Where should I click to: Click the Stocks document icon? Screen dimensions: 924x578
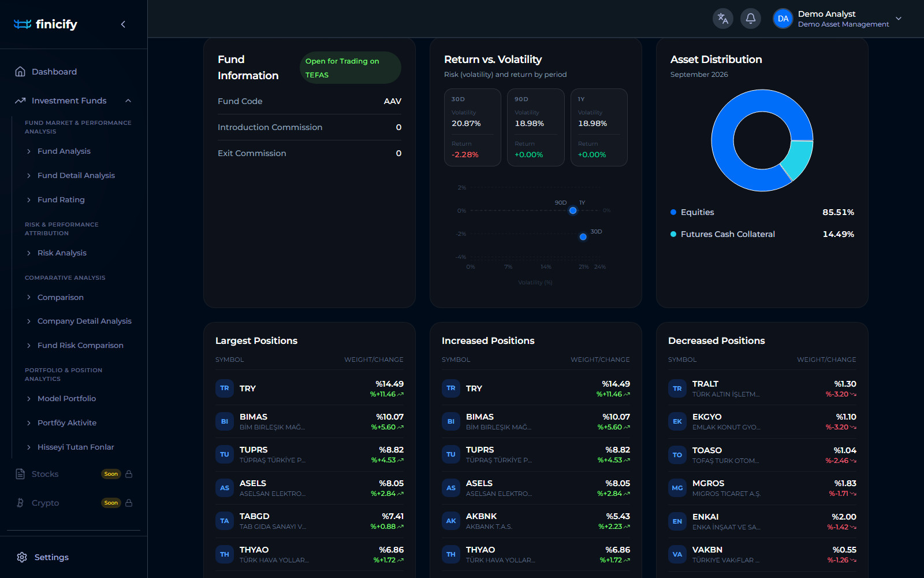click(20, 474)
